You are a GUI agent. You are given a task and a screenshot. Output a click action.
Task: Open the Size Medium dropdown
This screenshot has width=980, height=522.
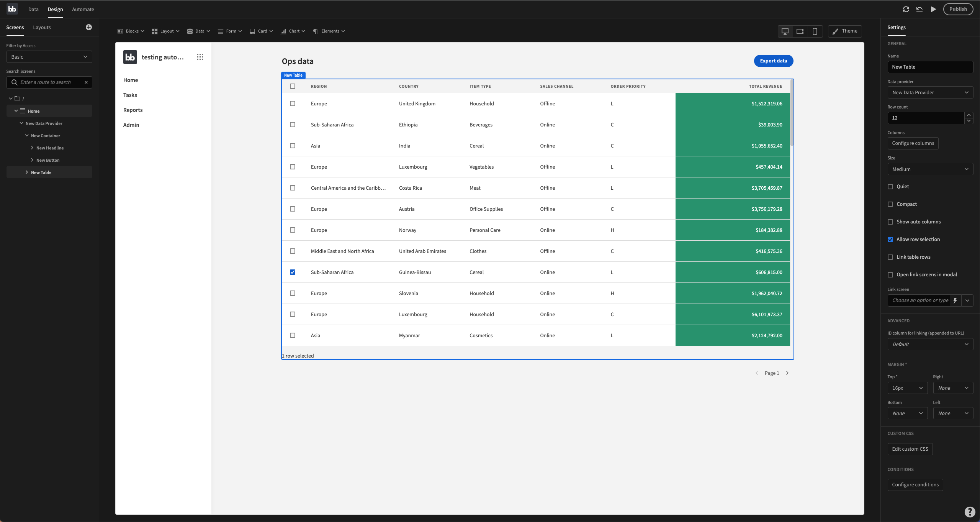[930, 169]
